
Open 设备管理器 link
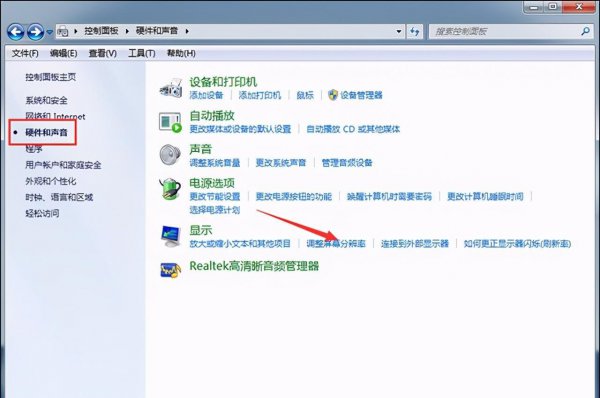coord(361,95)
